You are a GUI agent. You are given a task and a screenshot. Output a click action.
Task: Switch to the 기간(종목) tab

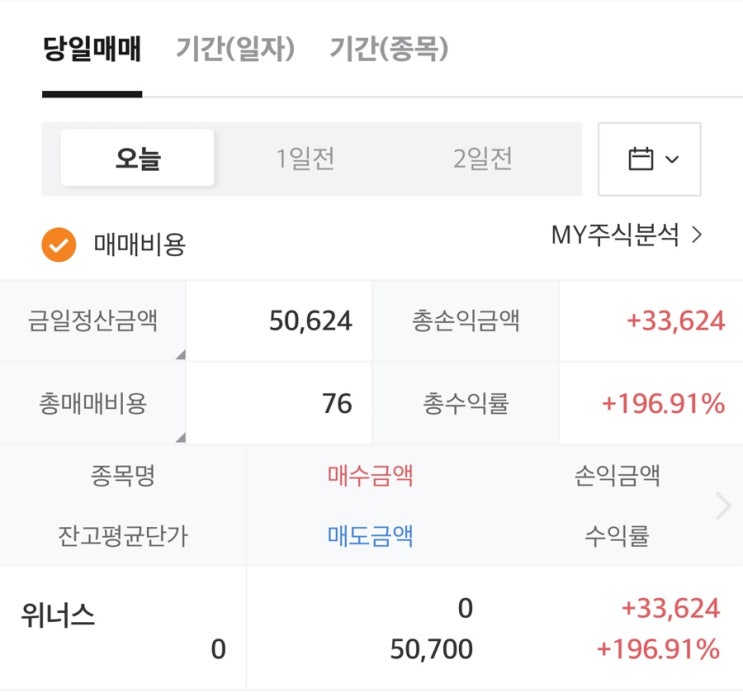point(389,48)
